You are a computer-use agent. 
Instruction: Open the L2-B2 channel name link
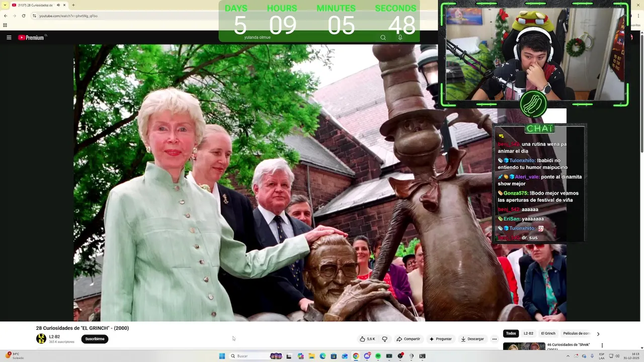(54, 337)
